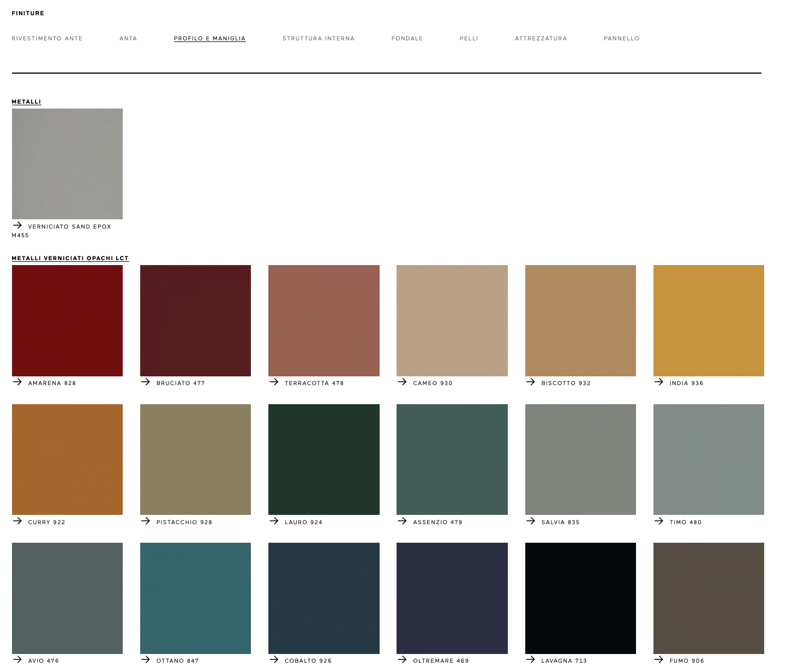The height and width of the screenshot is (672, 792).
Task: Select the Attrezzatura tab
Action: [541, 39]
